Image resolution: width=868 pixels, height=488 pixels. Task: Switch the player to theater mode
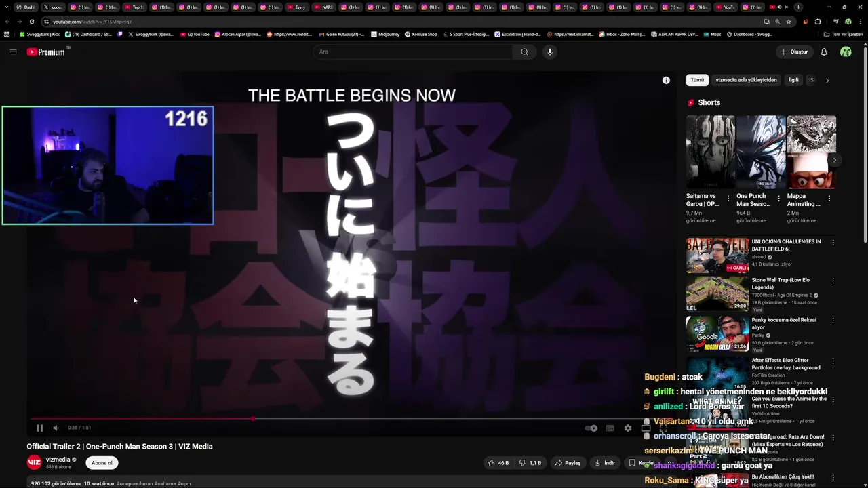[646, 428]
